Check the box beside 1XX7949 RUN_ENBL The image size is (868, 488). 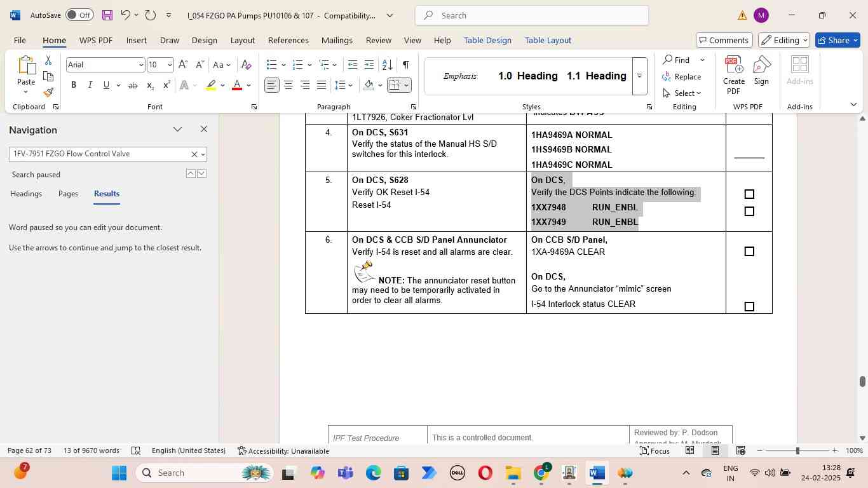749,212
